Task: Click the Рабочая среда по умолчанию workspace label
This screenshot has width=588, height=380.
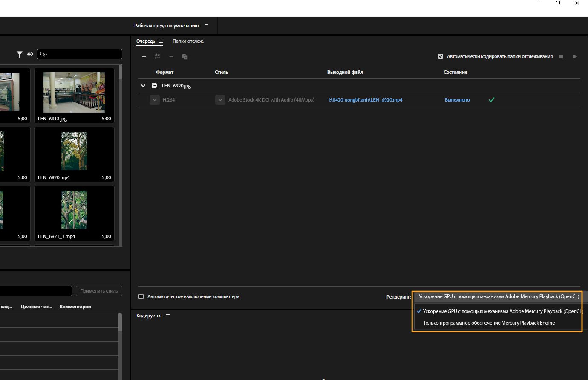Action: 167,26
